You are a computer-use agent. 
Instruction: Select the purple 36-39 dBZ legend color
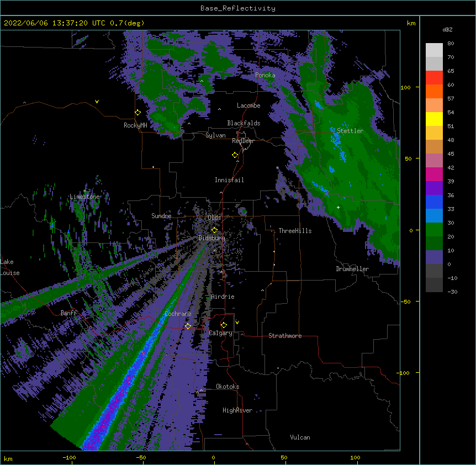point(434,188)
